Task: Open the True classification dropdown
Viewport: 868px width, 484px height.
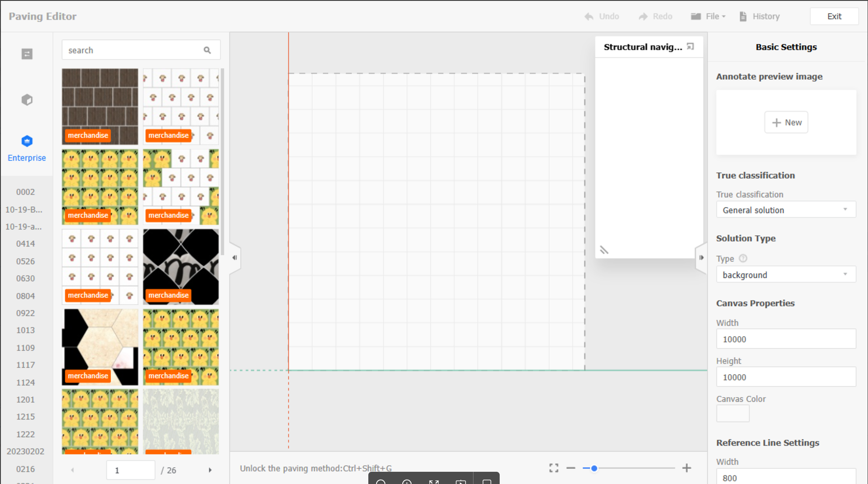Action: click(786, 210)
